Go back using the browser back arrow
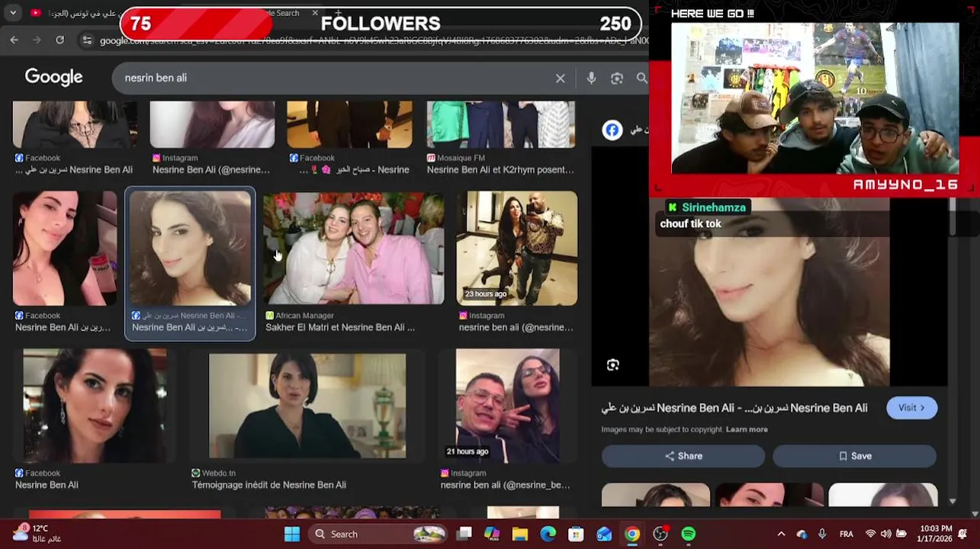The height and width of the screenshot is (549, 980). [x=14, y=40]
